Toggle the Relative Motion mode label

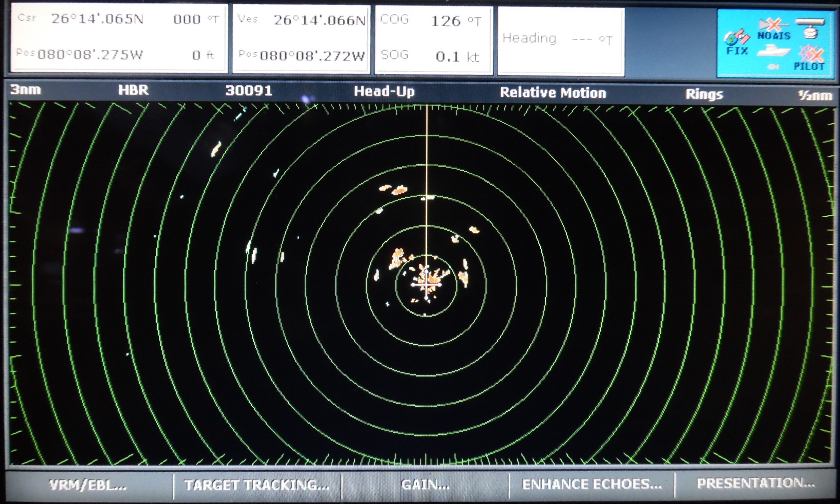tap(553, 93)
